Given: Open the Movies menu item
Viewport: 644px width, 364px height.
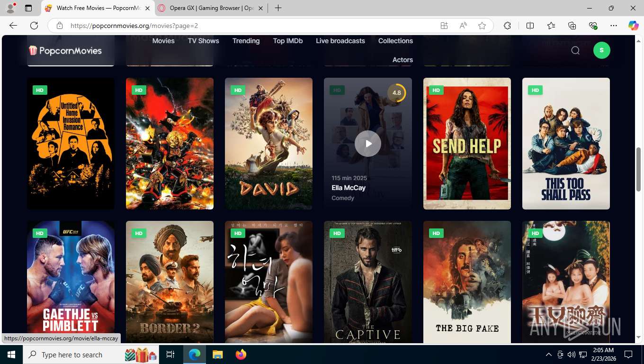Looking at the screenshot, I should 163,41.
